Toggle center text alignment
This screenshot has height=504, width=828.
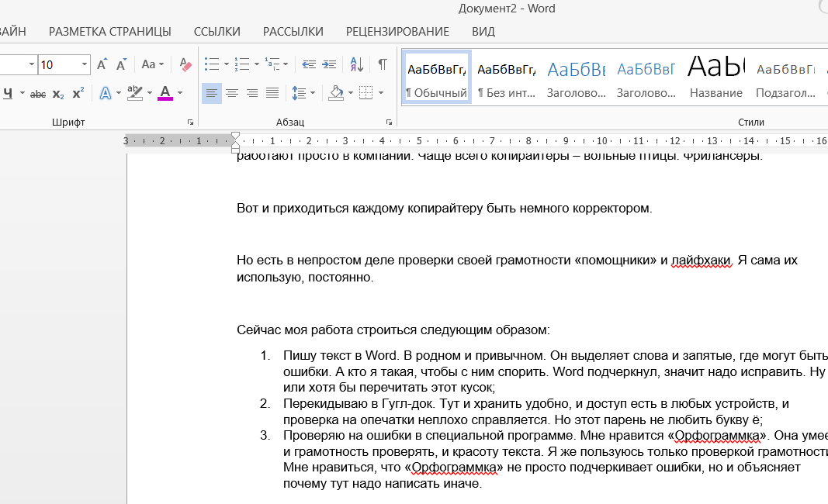232,93
